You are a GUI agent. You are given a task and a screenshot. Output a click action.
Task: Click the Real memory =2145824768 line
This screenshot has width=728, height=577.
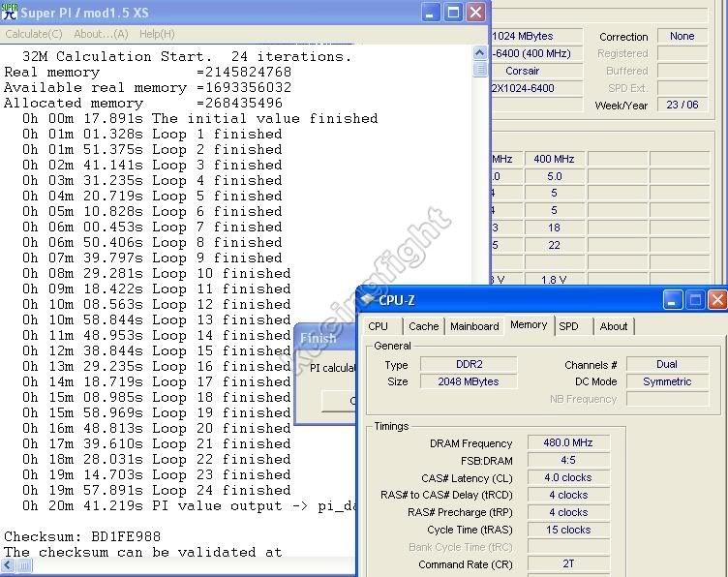click(148, 72)
